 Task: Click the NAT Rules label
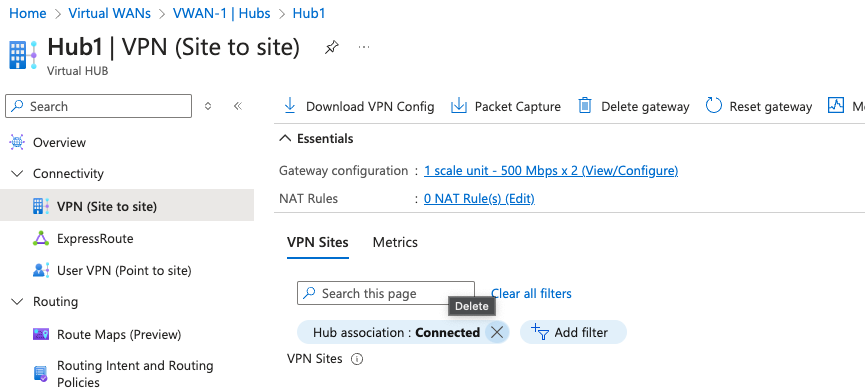click(308, 198)
